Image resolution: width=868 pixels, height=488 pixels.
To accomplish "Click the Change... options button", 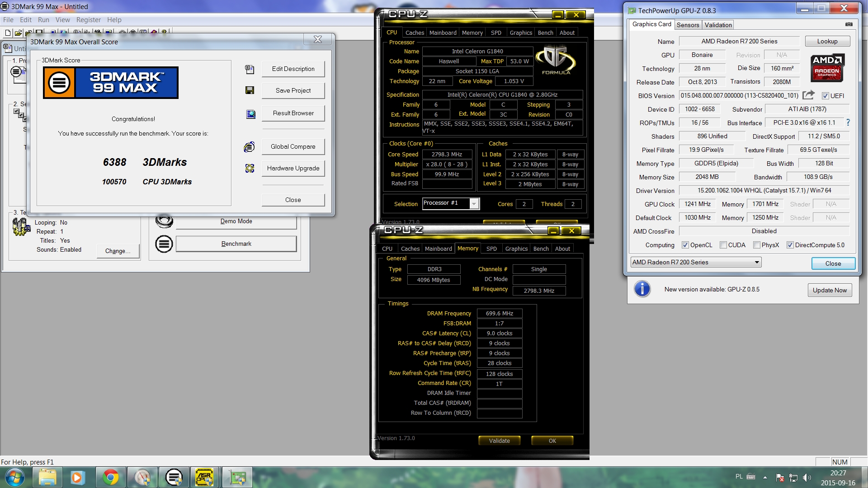I will pyautogui.click(x=118, y=251).
